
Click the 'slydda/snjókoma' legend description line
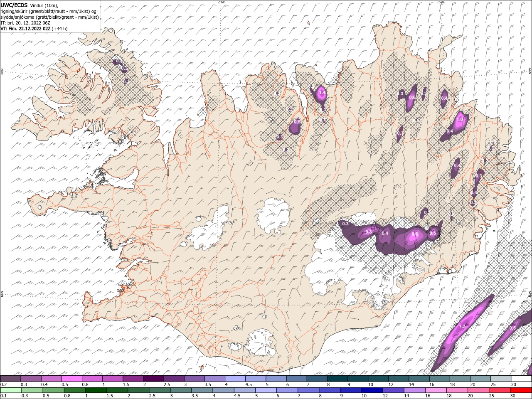click(x=49, y=17)
